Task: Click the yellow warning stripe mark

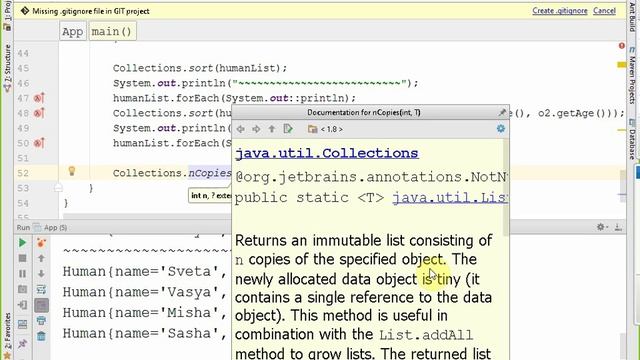Action: 622,64
